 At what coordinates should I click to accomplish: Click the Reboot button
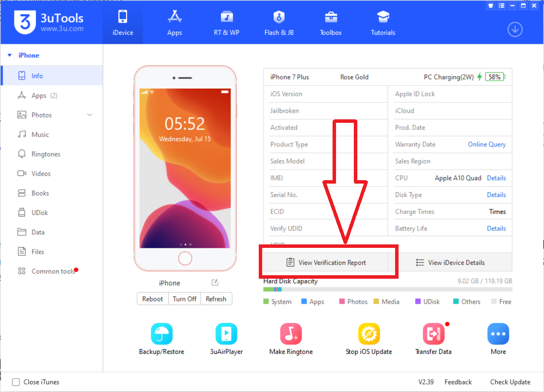(x=153, y=299)
